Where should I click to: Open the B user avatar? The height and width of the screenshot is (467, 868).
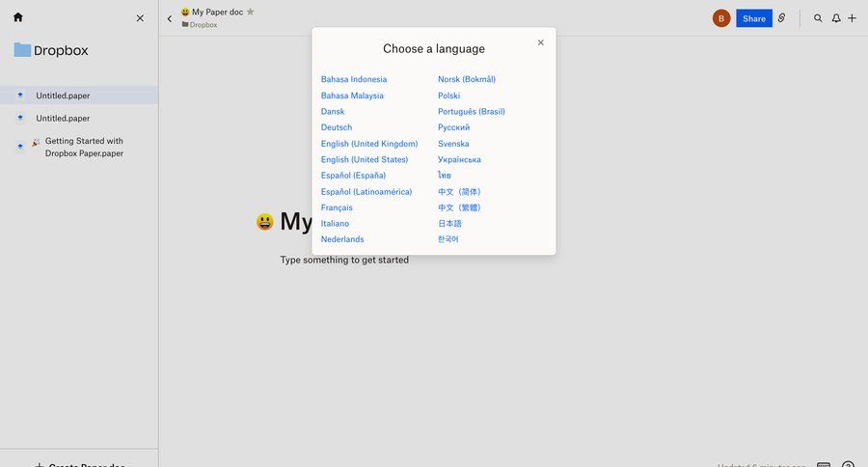[720, 18]
